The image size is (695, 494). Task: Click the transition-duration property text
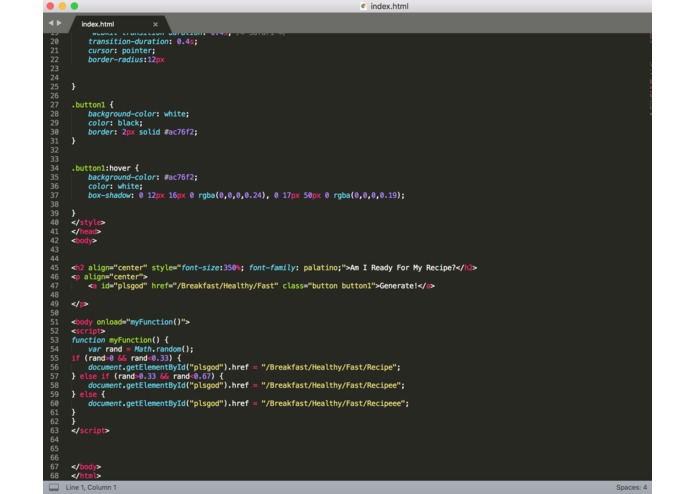(x=128, y=41)
